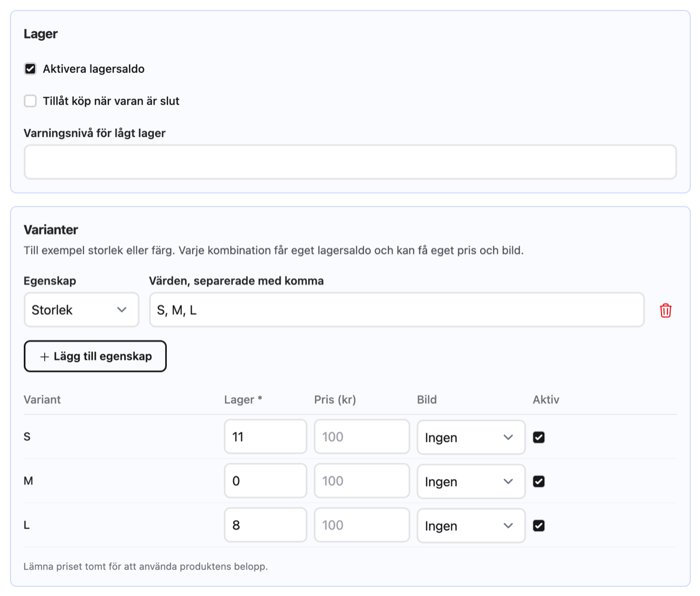
Task: Toggle the Aktivera lagersaldo checkbox
Action: pos(30,69)
